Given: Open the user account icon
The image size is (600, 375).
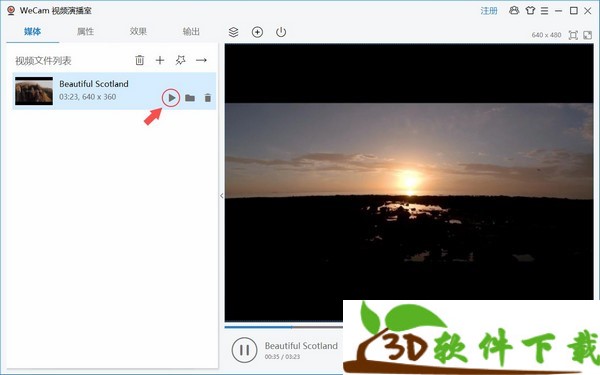Looking at the screenshot, I should click(x=514, y=11).
